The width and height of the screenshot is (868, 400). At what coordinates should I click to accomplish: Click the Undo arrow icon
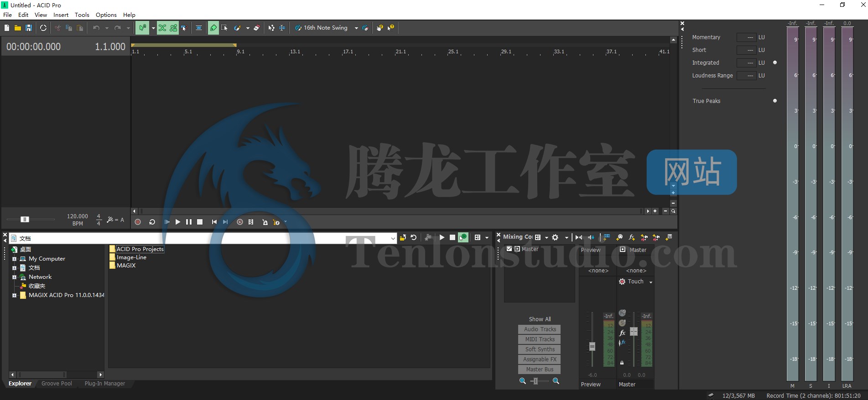96,28
